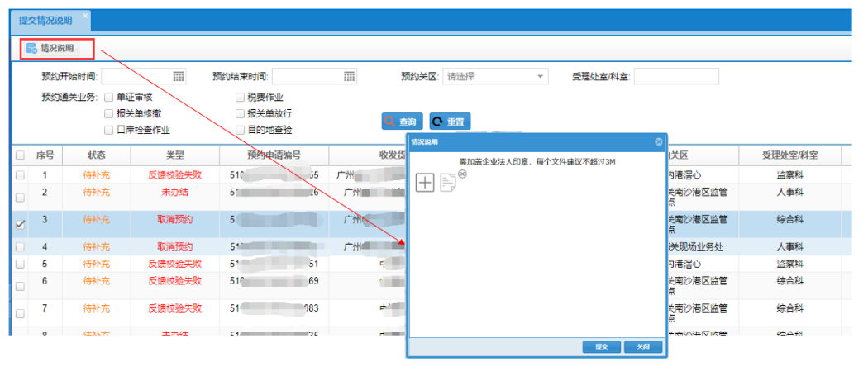The image size is (868, 377).
Task: Click 人事科 in row 4
Action: click(790, 246)
